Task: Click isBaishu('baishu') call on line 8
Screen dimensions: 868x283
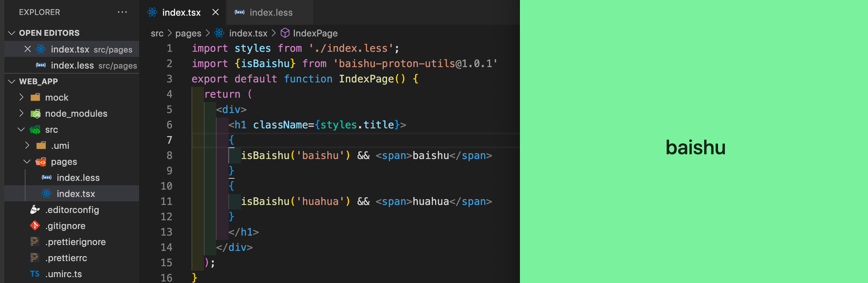Action: [x=296, y=155]
